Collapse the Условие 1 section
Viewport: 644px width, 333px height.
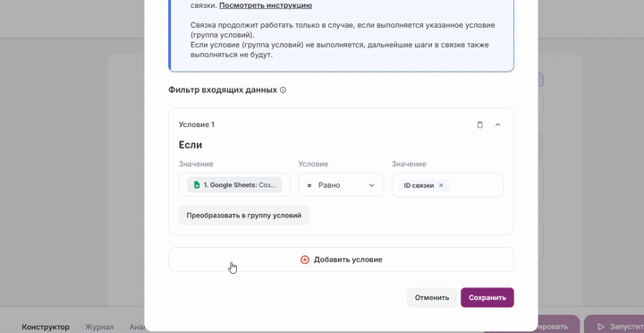(x=498, y=124)
